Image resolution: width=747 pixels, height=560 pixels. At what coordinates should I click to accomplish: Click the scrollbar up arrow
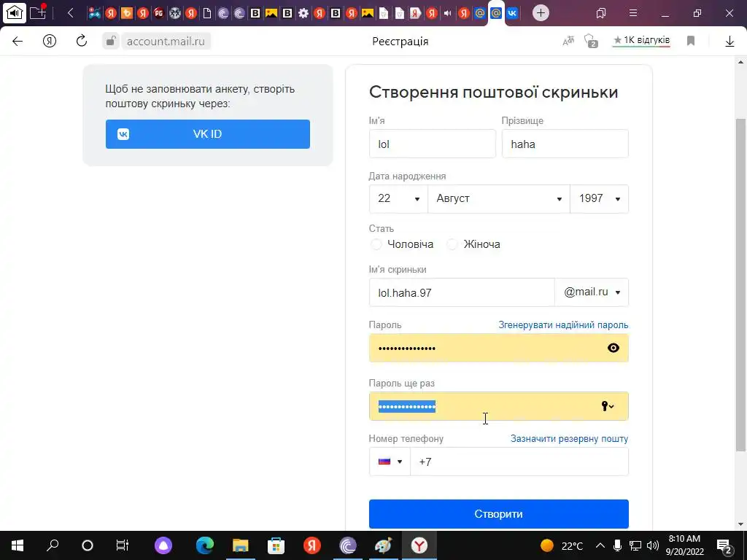pos(740,63)
